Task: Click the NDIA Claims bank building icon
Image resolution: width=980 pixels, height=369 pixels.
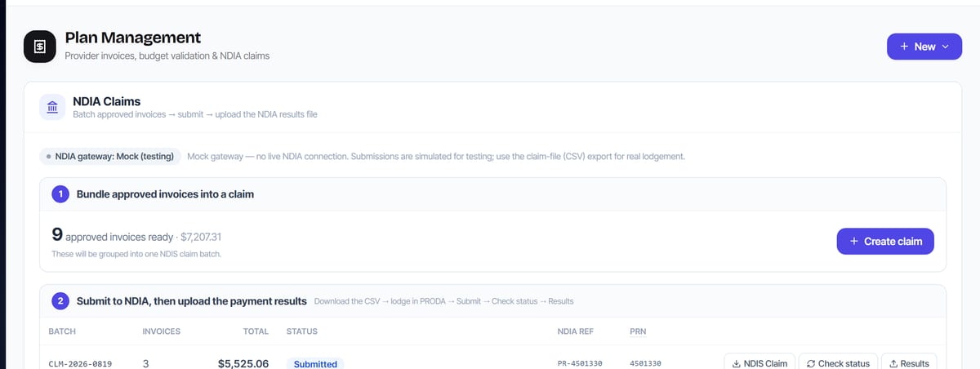Action: [x=52, y=107]
